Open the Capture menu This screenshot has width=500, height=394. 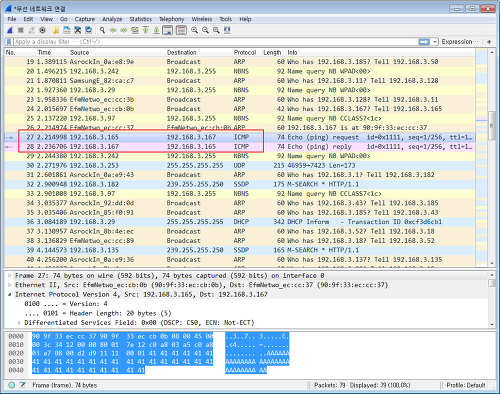tap(85, 19)
